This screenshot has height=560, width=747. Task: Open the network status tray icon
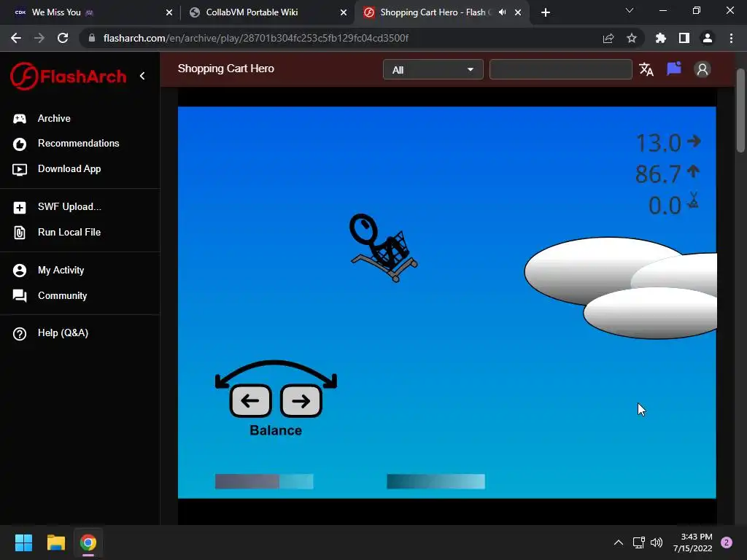639,542
